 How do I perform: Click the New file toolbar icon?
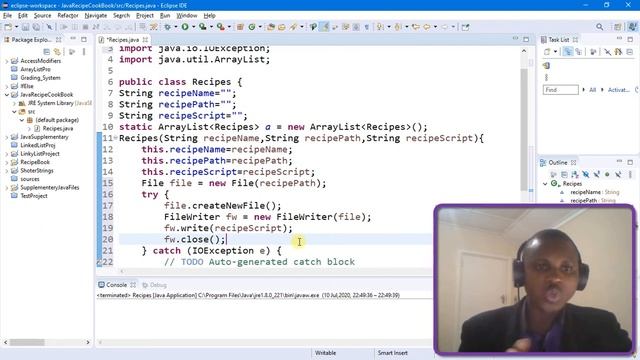[8, 27]
